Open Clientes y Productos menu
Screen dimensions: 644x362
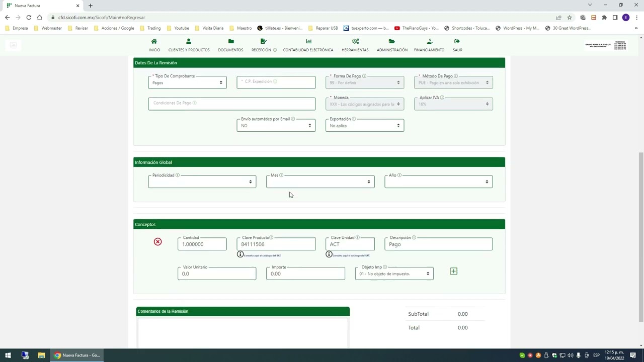point(189,45)
